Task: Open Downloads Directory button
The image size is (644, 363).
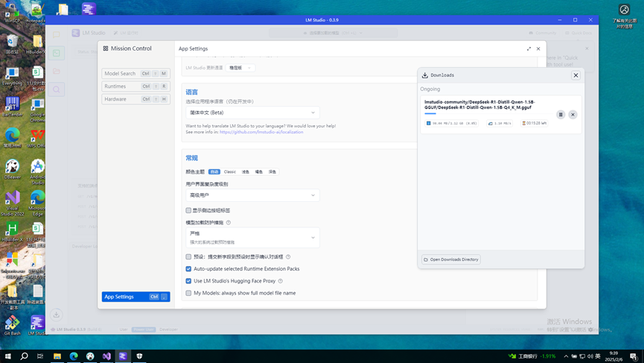Action: [451, 259]
